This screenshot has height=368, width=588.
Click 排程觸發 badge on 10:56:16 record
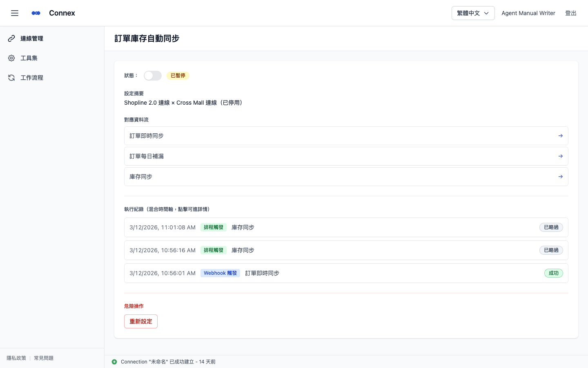coord(214,250)
